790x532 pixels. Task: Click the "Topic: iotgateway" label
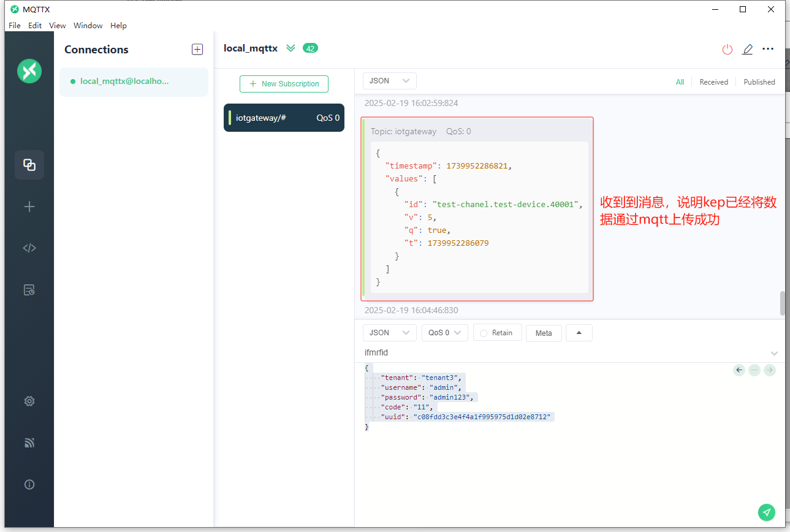[403, 131]
